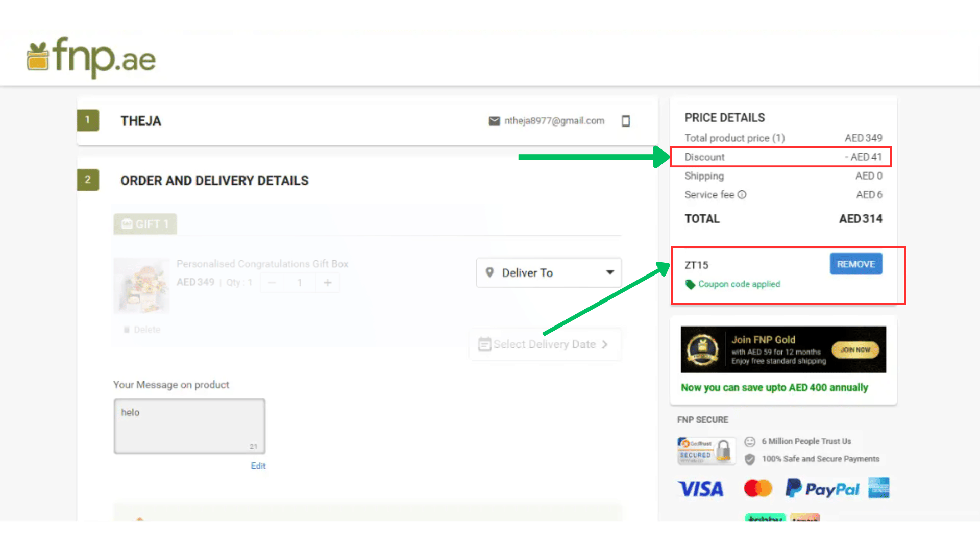Decrease quantity with minus button

[272, 282]
